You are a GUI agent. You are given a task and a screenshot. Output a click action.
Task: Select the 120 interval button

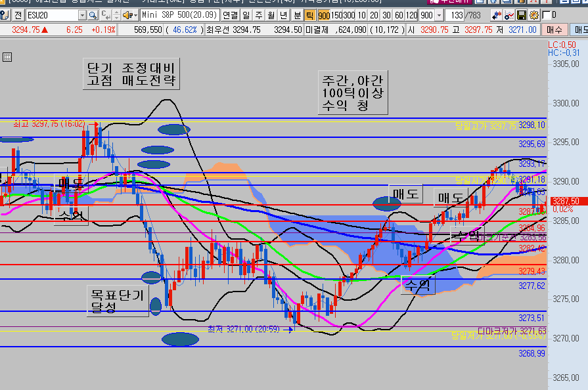411,15
